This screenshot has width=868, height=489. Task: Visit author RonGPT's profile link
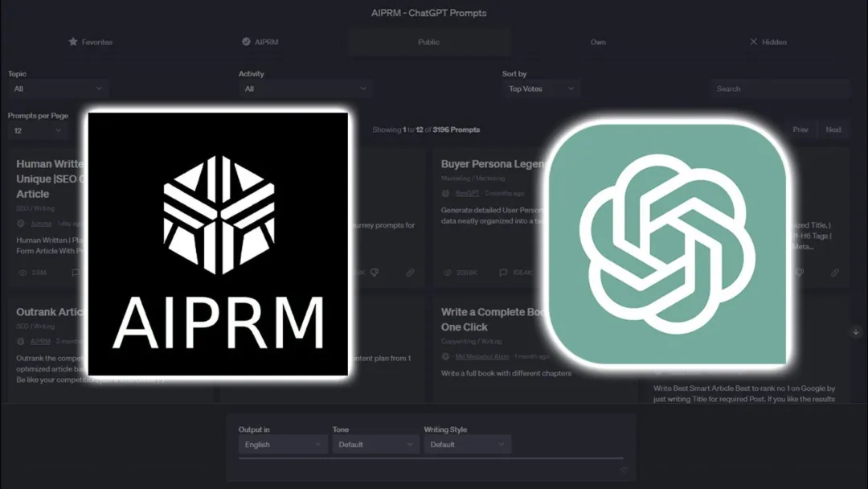[x=467, y=193]
